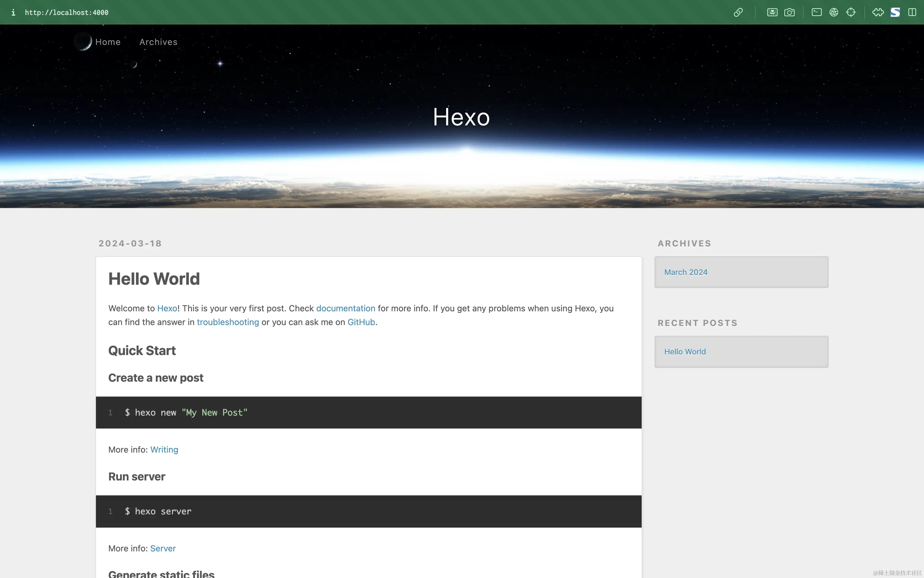Open the Archives navigation item

[158, 42]
